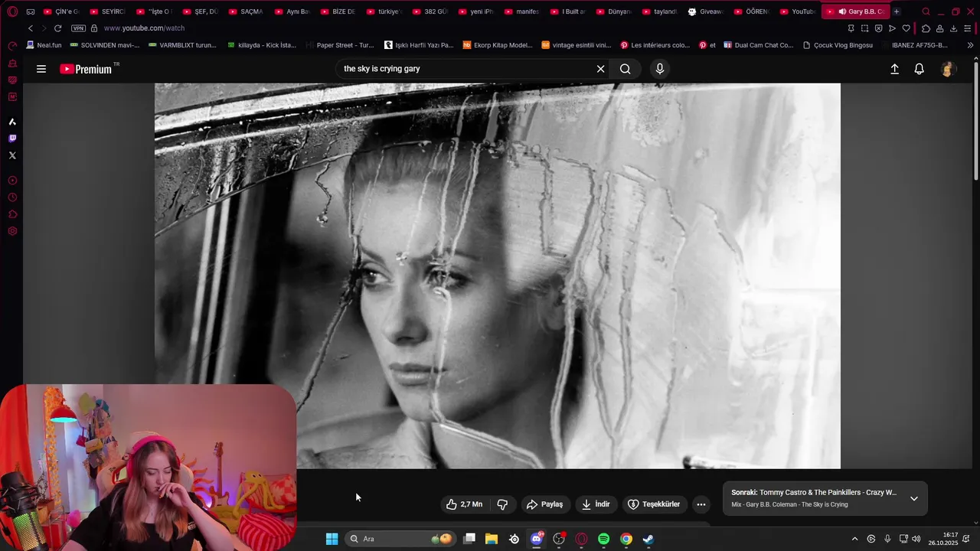Click the İndir download button
Viewport: 980px width, 551px height.
pyautogui.click(x=596, y=504)
